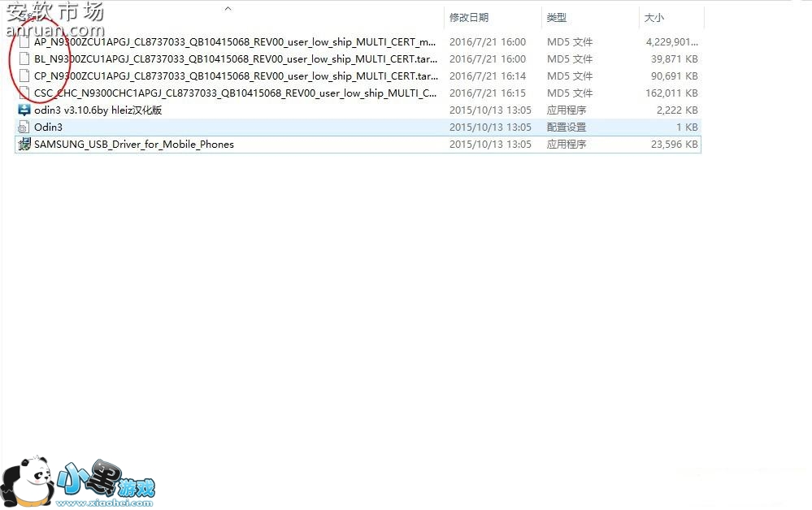Screen dimensions: 812x510
Task: Click the SAMSUNG_USB_Driver installer icon
Action: (24, 145)
